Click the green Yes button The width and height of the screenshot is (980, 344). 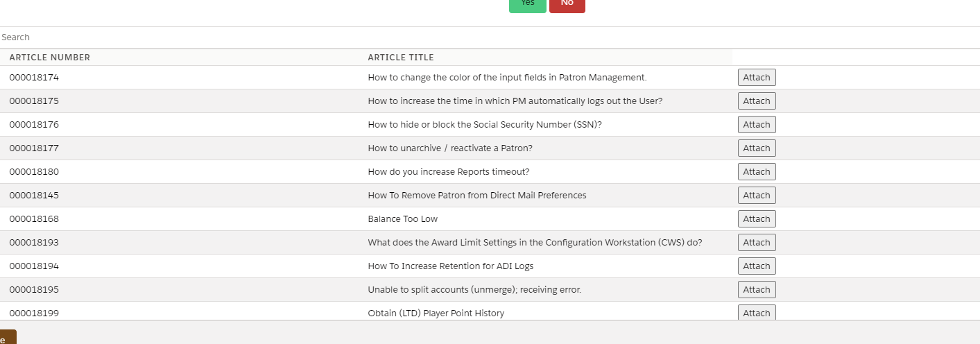tap(527, 4)
